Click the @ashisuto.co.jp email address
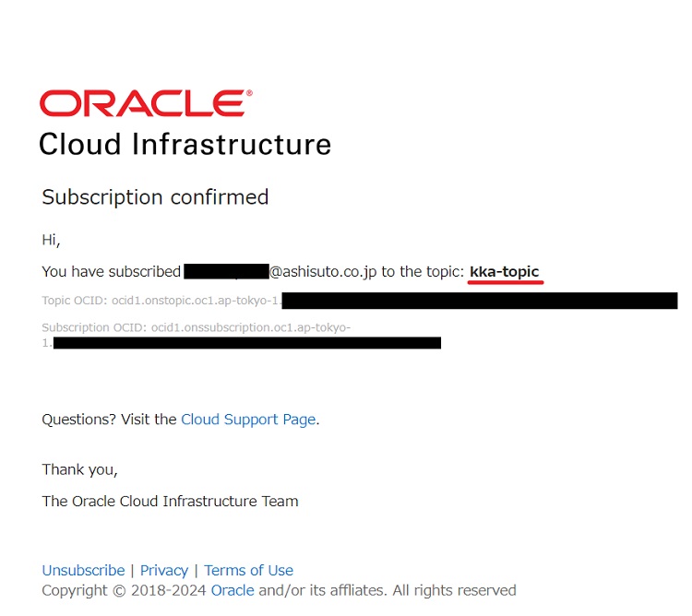The width and height of the screenshot is (692, 616). (323, 272)
